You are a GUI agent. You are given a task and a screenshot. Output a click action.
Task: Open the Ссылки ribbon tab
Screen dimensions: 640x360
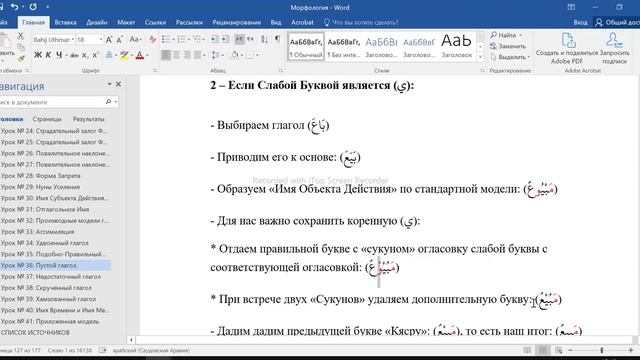[x=155, y=22]
